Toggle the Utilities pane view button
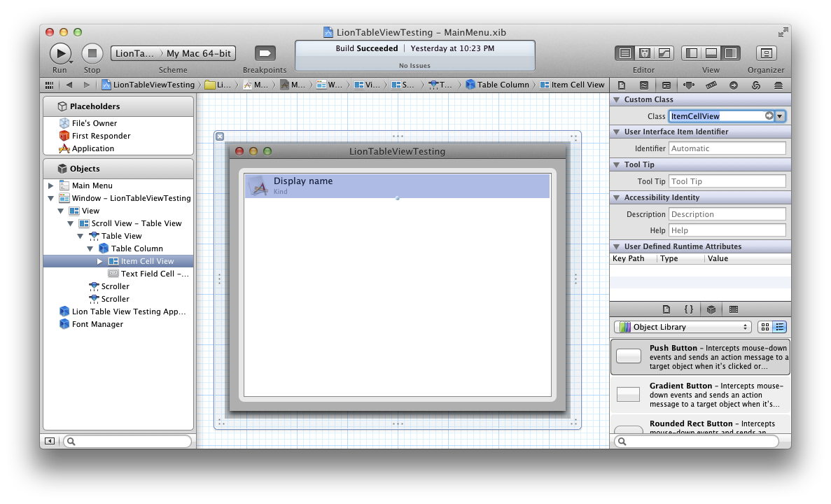The image size is (831, 504). 731,53
